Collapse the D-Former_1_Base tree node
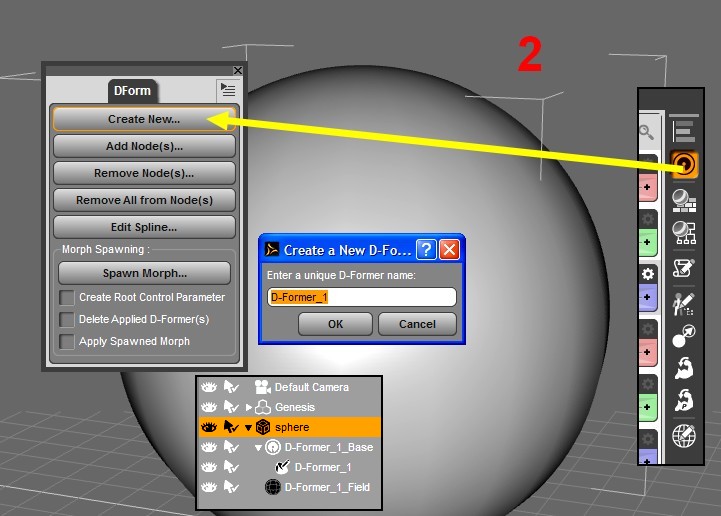Image resolution: width=721 pixels, height=516 pixels. [258, 447]
